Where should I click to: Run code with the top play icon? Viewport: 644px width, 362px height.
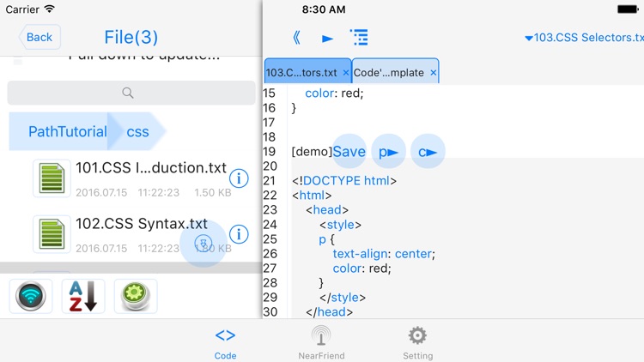327,39
